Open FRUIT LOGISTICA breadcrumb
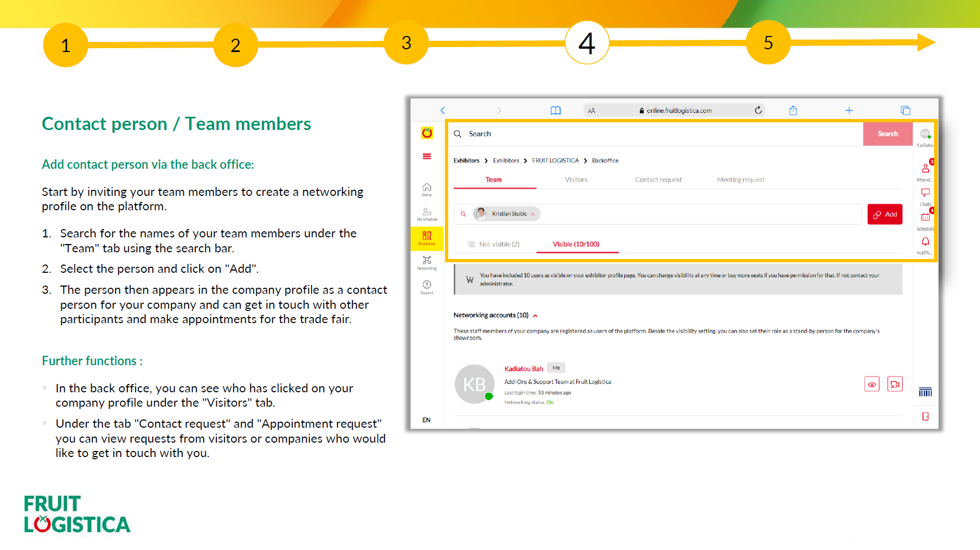980x550 pixels. (x=555, y=160)
